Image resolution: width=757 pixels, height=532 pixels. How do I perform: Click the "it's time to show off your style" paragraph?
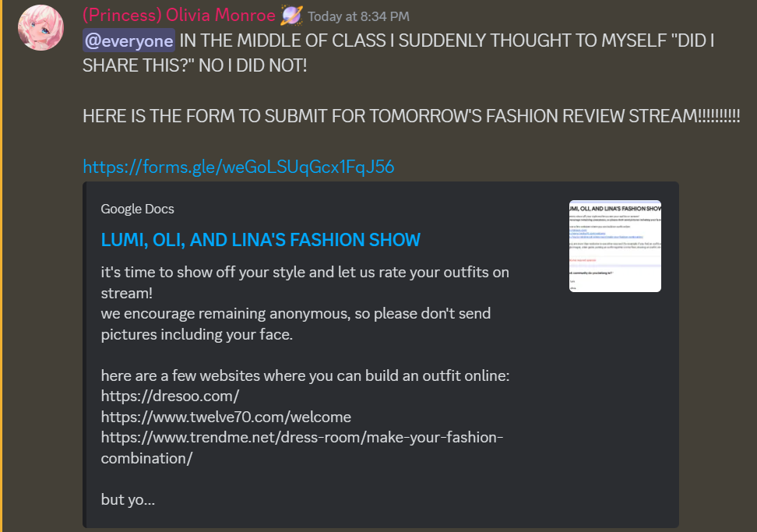point(305,283)
